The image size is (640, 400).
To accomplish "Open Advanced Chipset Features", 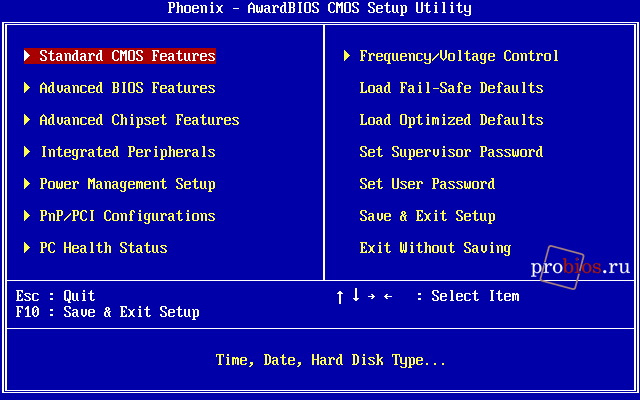I will [x=139, y=120].
